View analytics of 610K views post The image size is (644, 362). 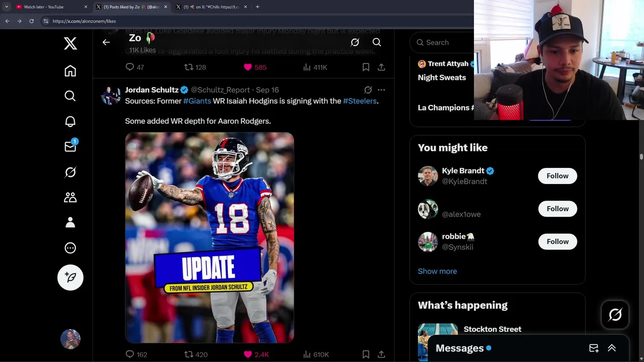click(316, 354)
